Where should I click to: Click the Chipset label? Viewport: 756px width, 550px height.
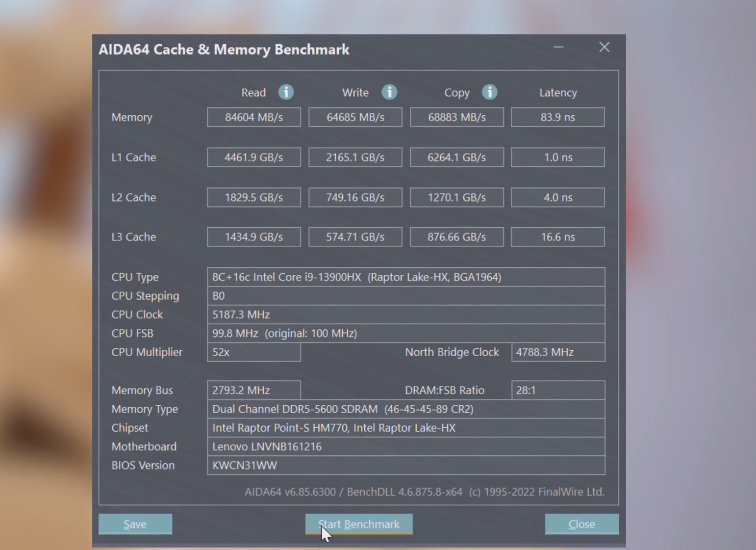[x=129, y=428]
